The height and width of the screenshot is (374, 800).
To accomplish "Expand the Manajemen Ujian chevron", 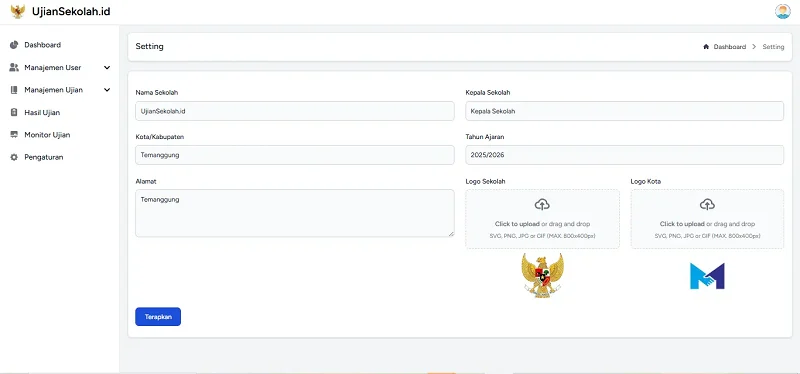I will (x=107, y=90).
